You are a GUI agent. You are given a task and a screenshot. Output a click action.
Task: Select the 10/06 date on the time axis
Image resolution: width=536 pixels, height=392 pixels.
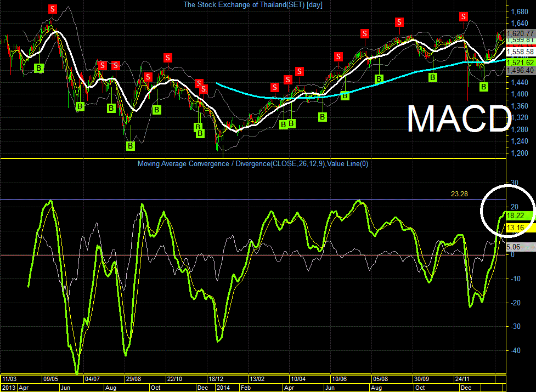point(339,379)
